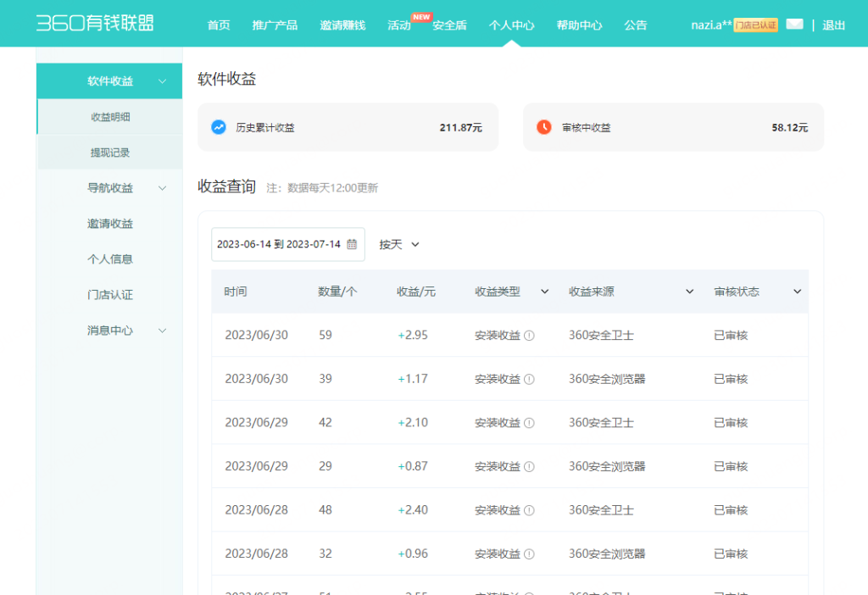This screenshot has width=868, height=595.
Task: Click the +1.17 earnings cell
Action: tap(413, 379)
